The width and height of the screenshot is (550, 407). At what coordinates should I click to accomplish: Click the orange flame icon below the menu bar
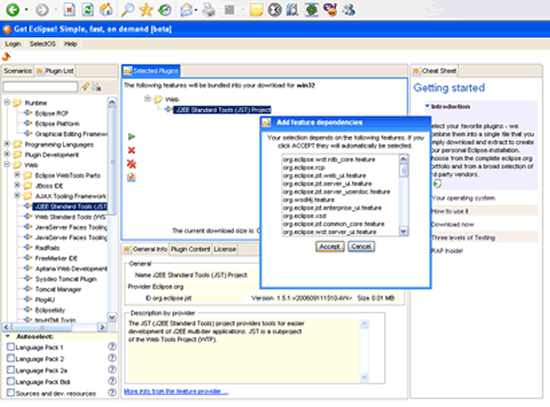6,56
